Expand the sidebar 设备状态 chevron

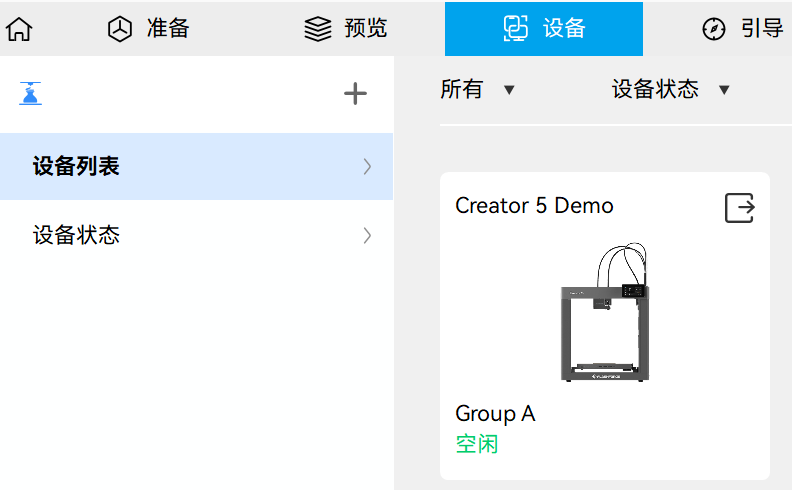point(367,235)
